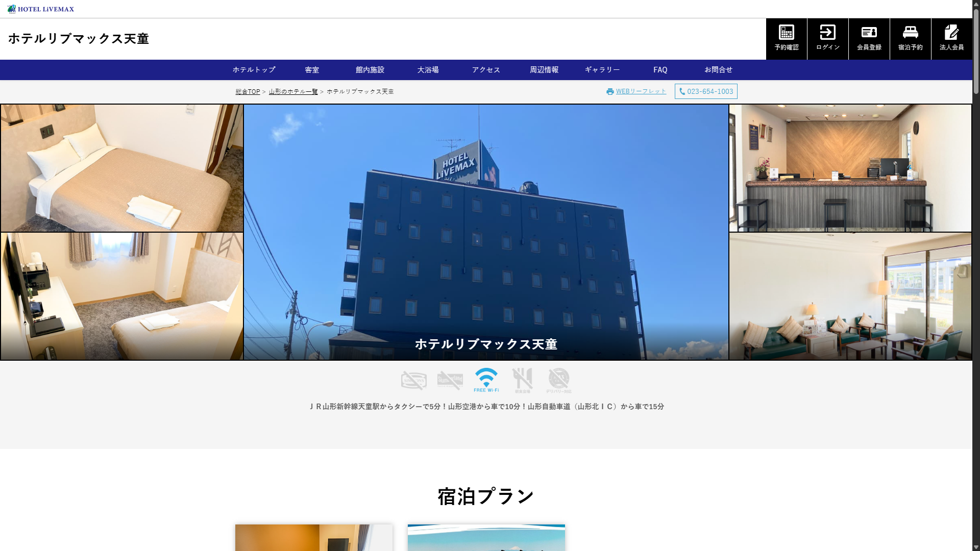Click the 023-654-1003 phone button
The height and width of the screenshot is (551, 980).
pyautogui.click(x=706, y=91)
